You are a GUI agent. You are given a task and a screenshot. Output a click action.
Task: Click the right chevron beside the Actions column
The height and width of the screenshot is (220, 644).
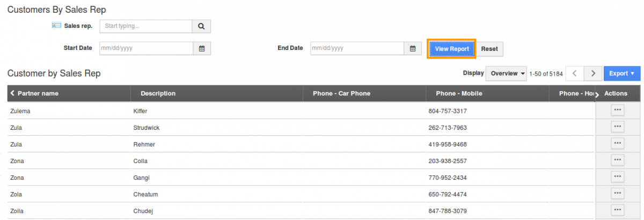click(597, 94)
